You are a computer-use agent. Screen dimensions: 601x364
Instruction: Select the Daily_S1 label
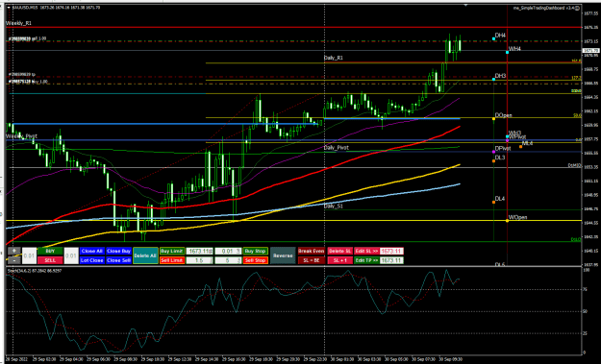pyautogui.click(x=334, y=206)
